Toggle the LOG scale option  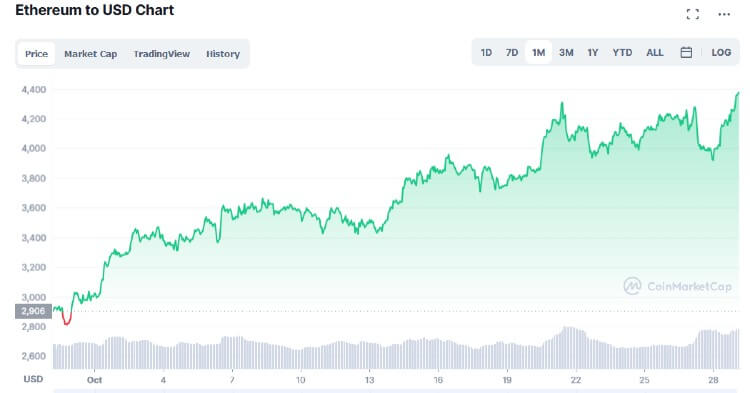[x=721, y=53]
